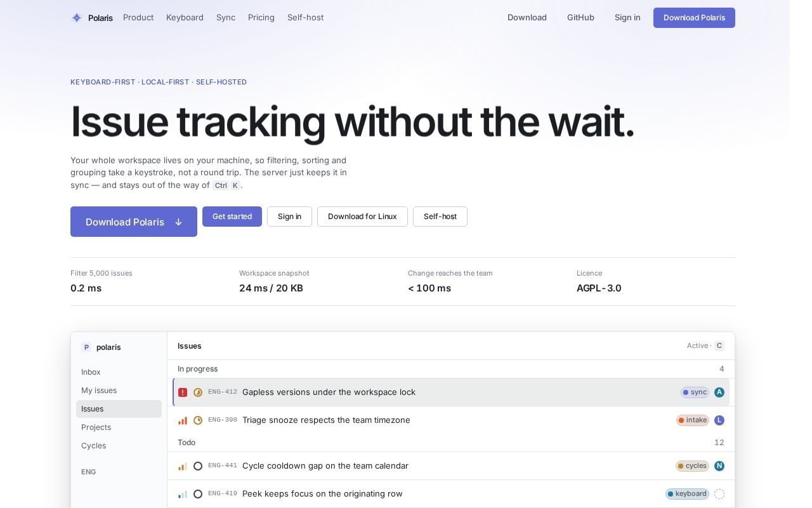Screen dimensions: 812x508
Task: Click the outlined Sign in button
Action: [289, 217]
